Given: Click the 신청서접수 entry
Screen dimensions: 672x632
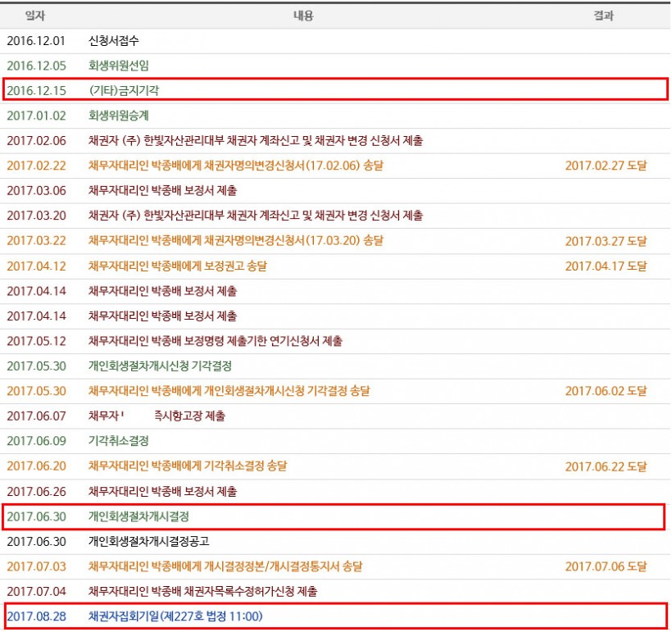Looking at the screenshot, I should pos(114,41).
